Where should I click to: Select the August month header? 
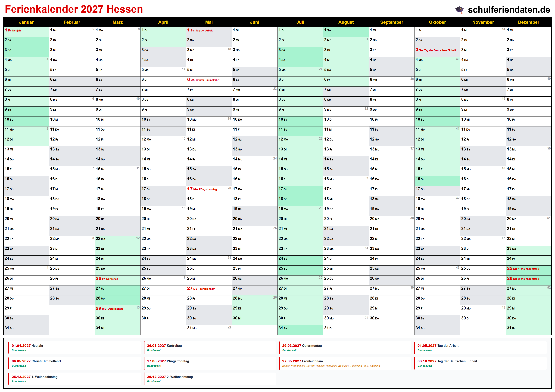[346, 22]
